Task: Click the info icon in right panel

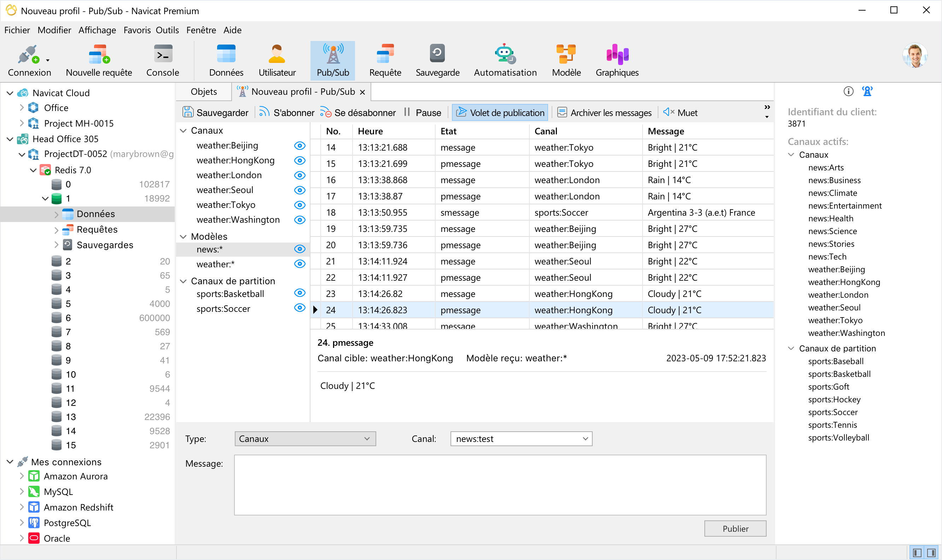Action: [848, 91]
